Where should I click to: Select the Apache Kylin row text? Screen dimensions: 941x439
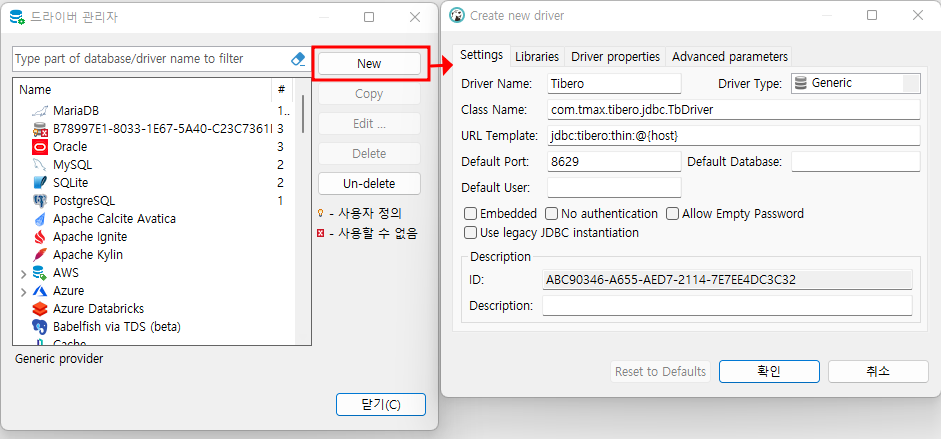tap(88, 255)
